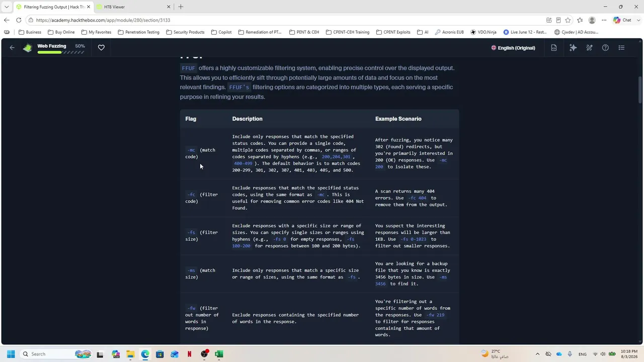
Task: Add this page to favorites star
Action: (x=568, y=20)
